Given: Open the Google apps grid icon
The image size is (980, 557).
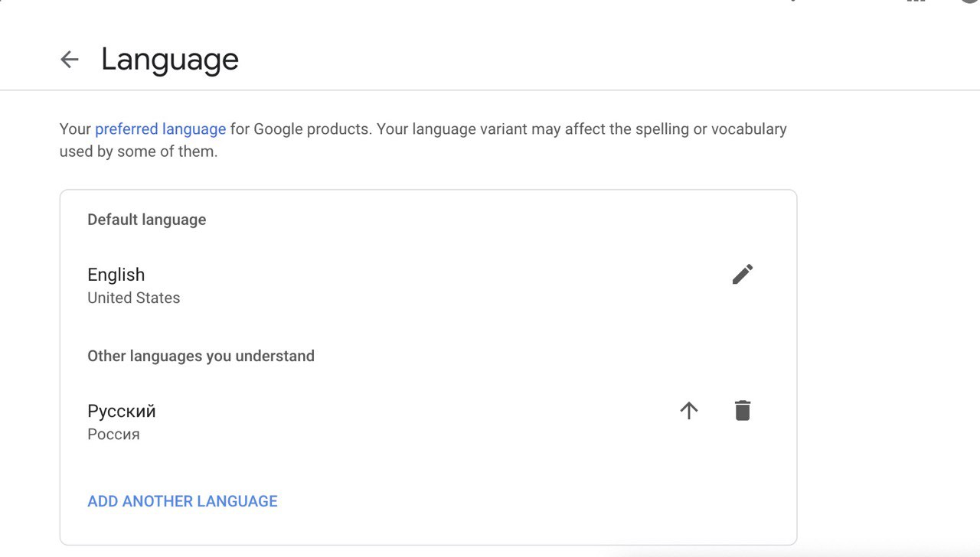Looking at the screenshot, I should click(916, 2).
